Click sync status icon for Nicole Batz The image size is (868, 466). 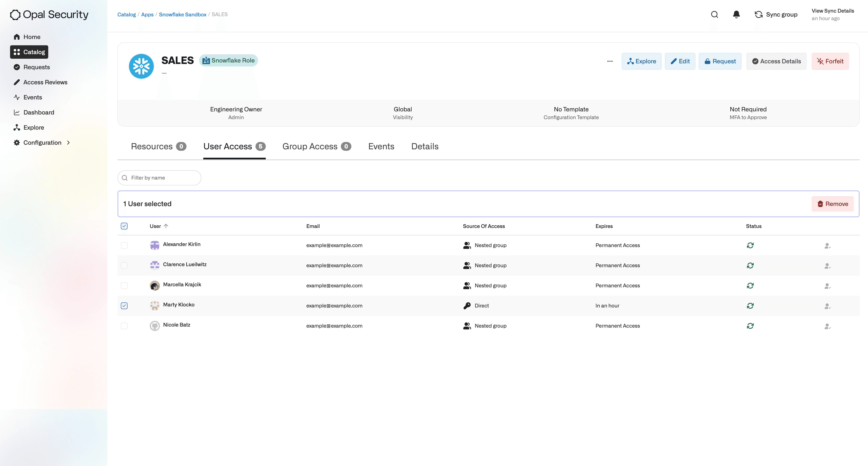click(x=750, y=326)
